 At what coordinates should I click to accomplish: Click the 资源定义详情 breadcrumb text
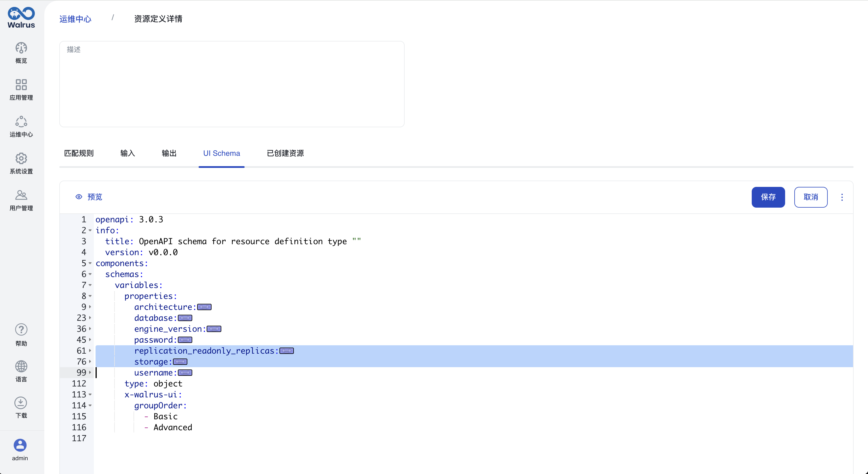158,19
